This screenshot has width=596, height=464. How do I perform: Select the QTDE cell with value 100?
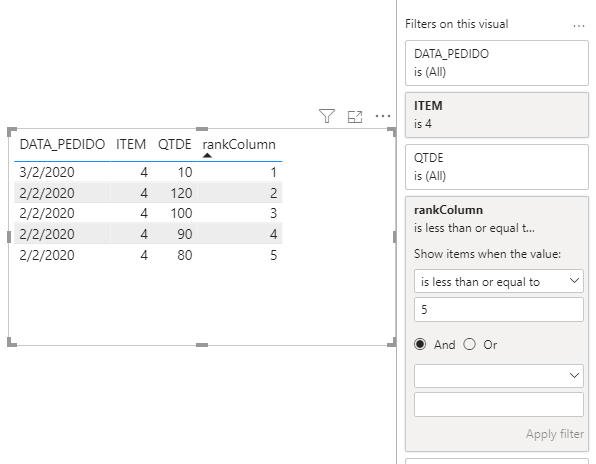181,213
